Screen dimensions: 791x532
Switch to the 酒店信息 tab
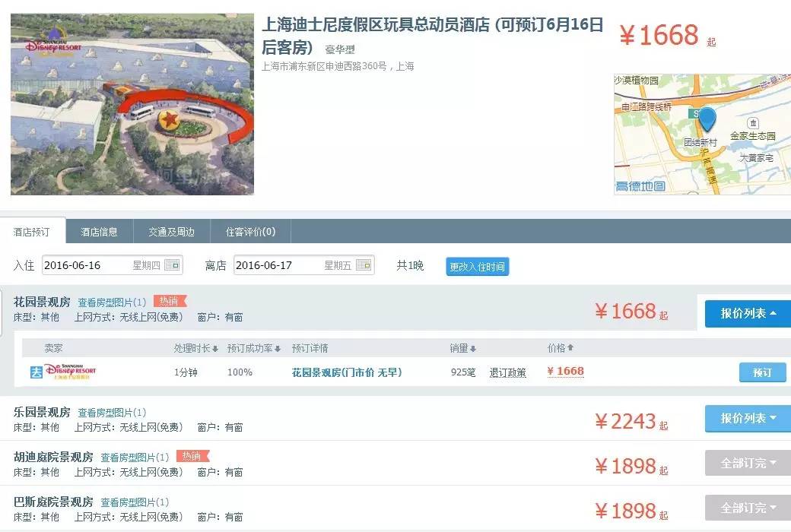tap(100, 231)
